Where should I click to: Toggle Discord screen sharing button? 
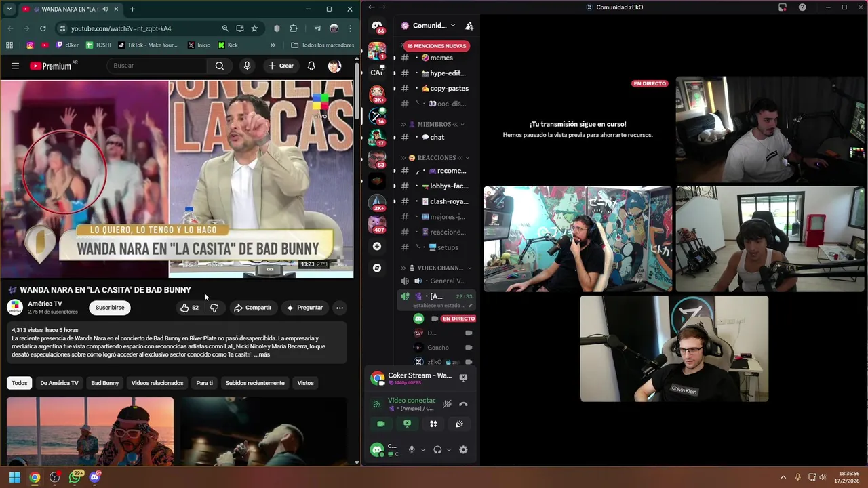coord(407,424)
